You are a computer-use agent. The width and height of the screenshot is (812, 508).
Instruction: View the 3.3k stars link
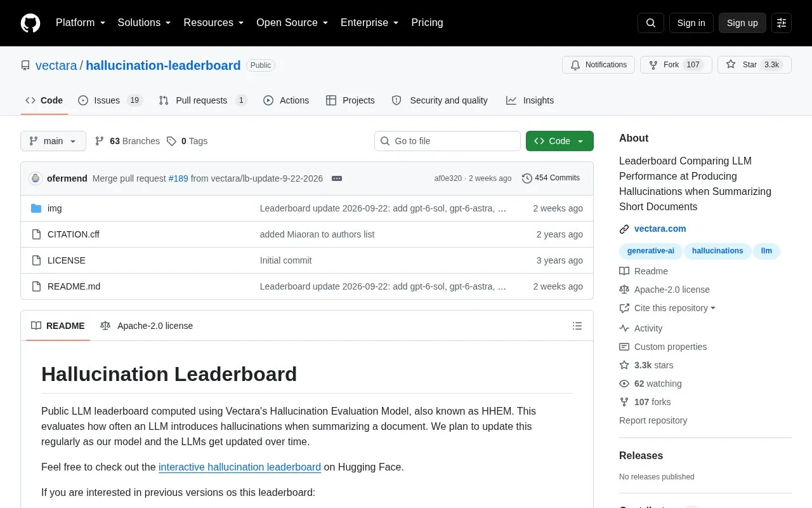point(646,365)
